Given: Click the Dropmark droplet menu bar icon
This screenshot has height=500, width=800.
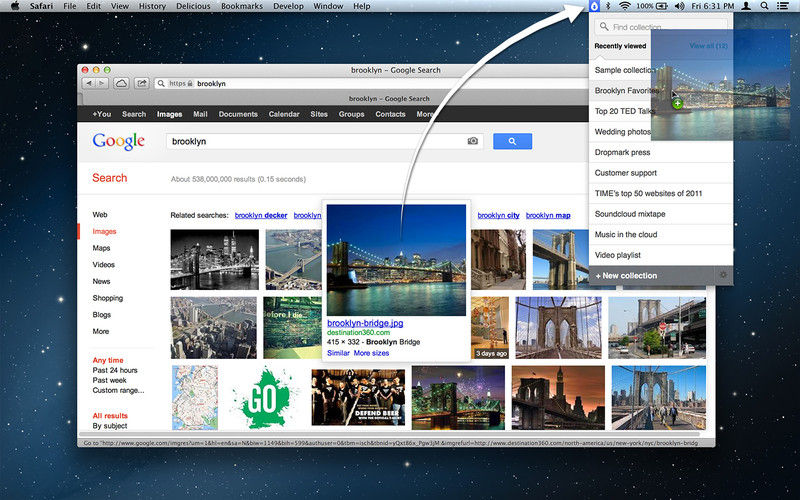Looking at the screenshot, I should click(x=594, y=6).
